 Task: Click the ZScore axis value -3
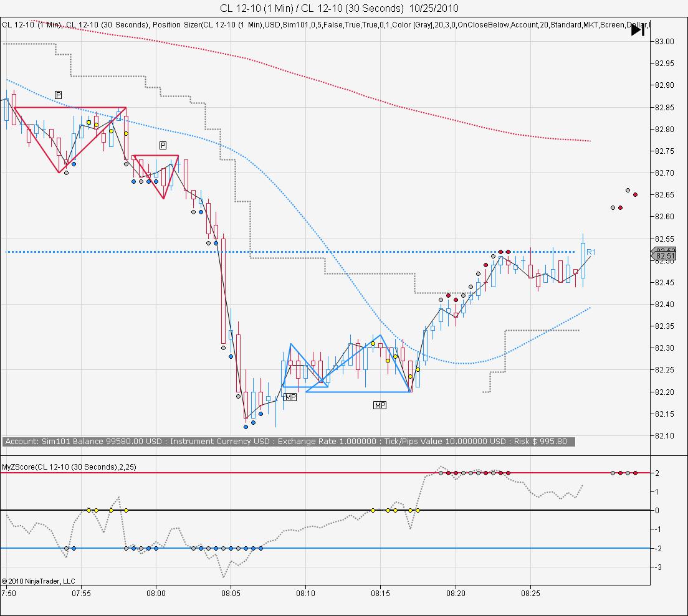pyautogui.click(x=657, y=567)
